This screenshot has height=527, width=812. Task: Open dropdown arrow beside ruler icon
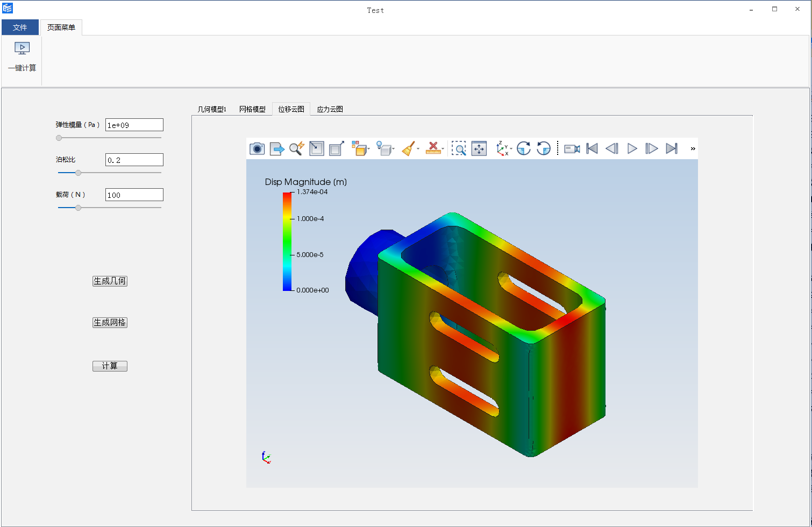click(x=443, y=149)
